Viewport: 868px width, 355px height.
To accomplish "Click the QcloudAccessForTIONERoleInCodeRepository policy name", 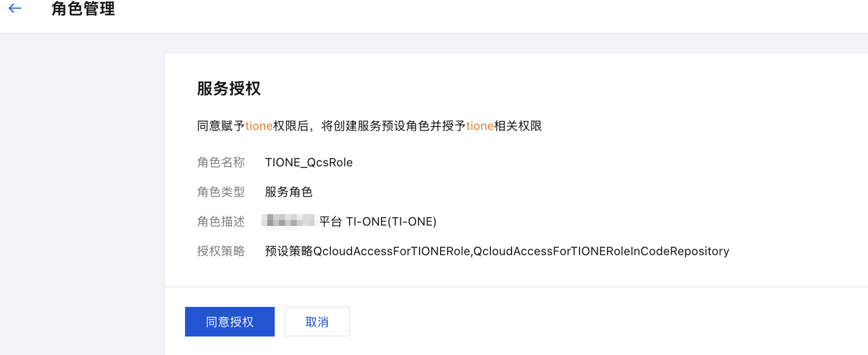I will (x=601, y=251).
